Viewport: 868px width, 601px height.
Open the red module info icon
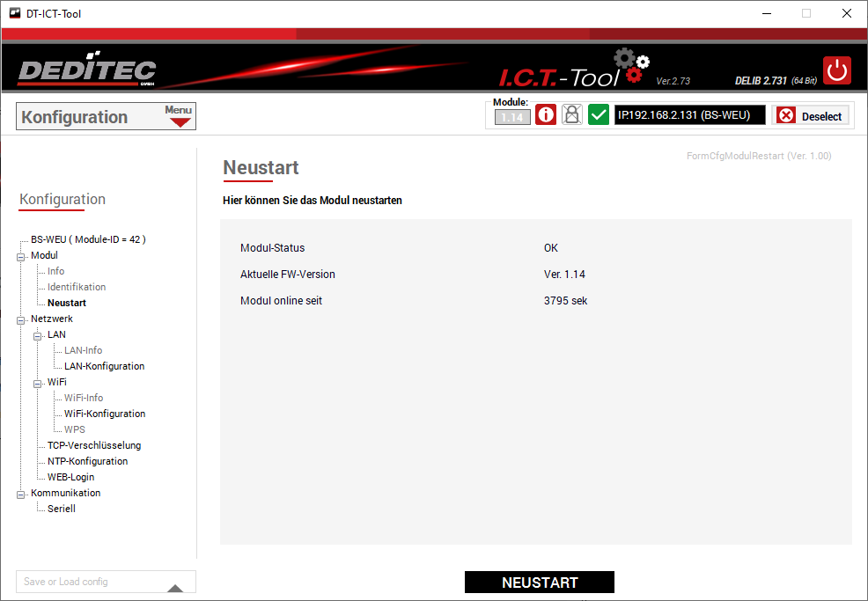tap(546, 115)
